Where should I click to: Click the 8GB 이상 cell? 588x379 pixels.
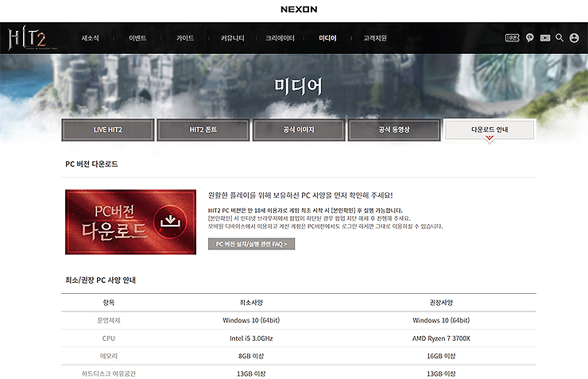[251, 356]
